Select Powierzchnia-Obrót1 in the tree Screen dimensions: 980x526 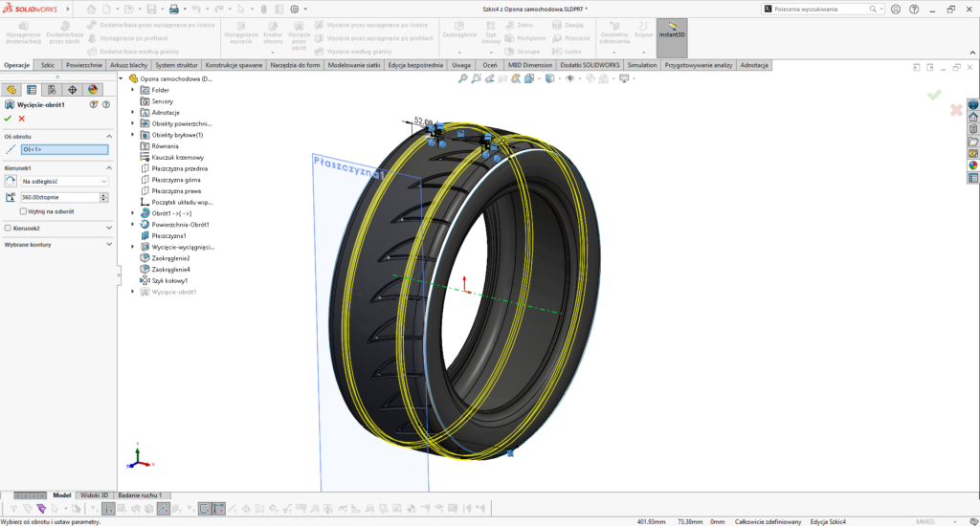pyautogui.click(x=180, y=225)
